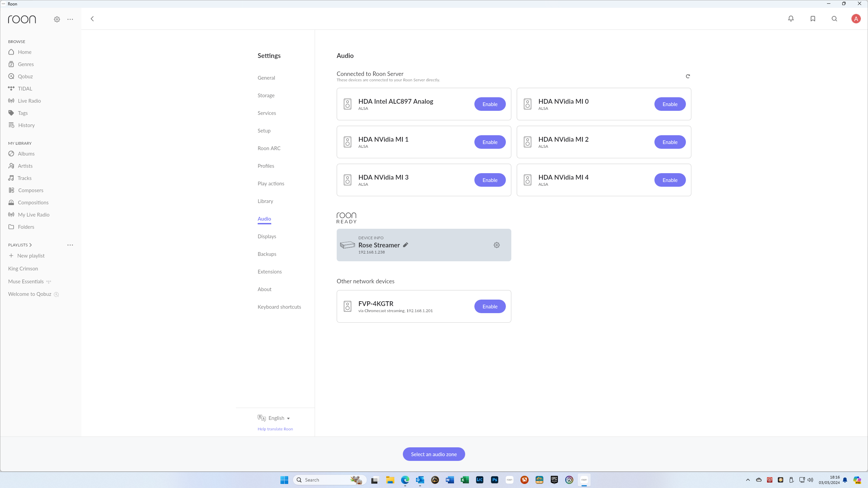Refresh the connected audio devices list

688,76
